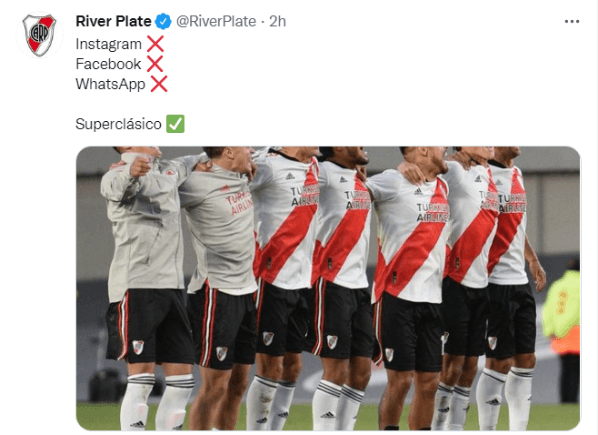Click the Facebook text line
The width and height of the screenshot is (598, 435).
(x=108, y=64)
